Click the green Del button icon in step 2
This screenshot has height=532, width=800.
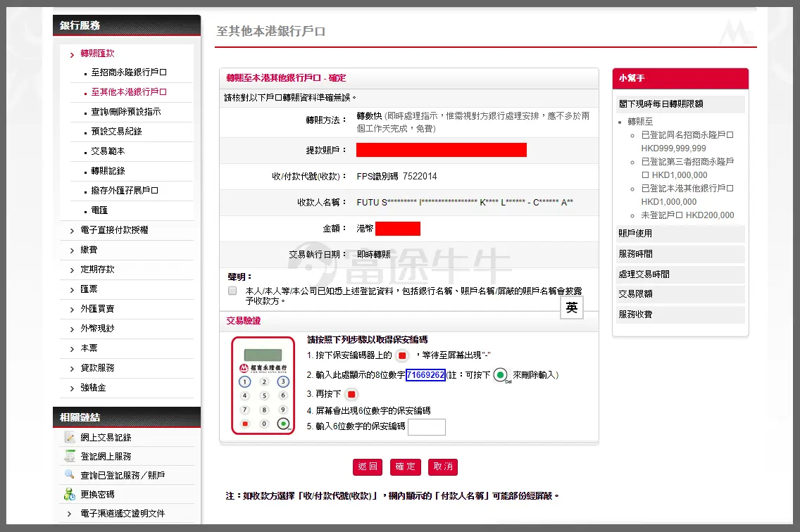501,375
